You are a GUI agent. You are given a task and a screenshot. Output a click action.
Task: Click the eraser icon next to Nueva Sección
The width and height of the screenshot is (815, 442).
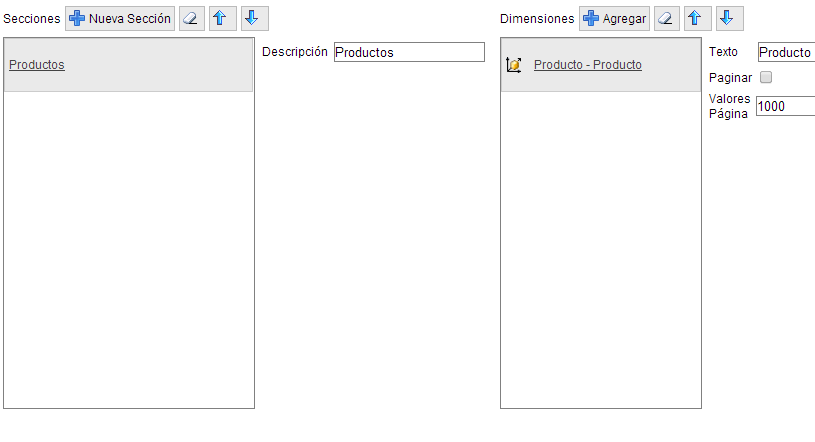(x=192, y=19)
